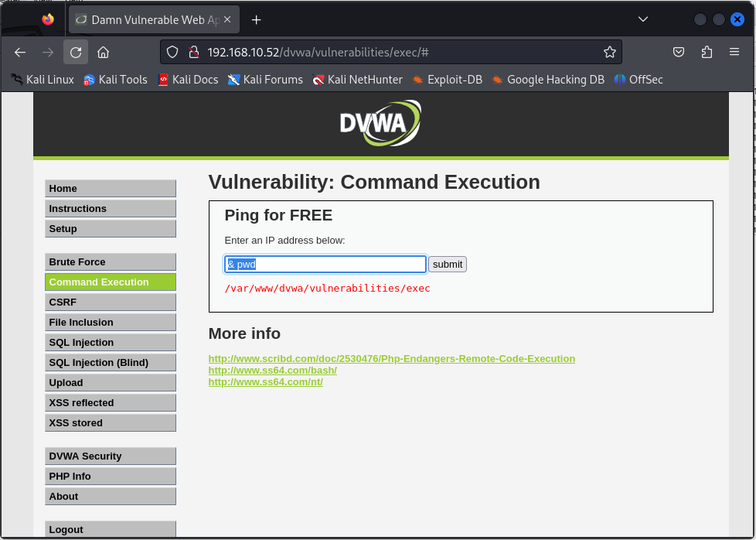Image resolution: width=756 pixels, height=540 pixels.
Task: Open the XSS stored page
Action: click(x=111, y=422)
